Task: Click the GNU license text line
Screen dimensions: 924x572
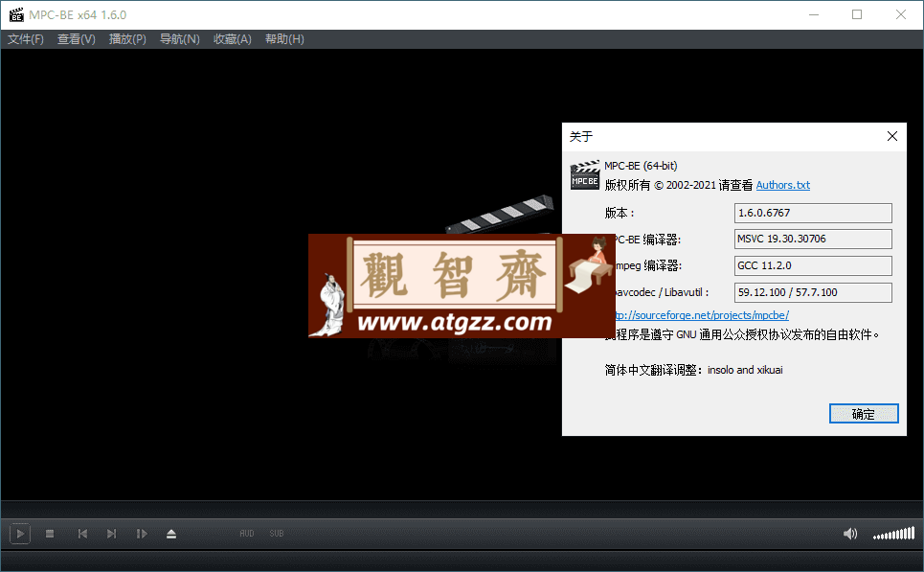Action: point(742,335)
